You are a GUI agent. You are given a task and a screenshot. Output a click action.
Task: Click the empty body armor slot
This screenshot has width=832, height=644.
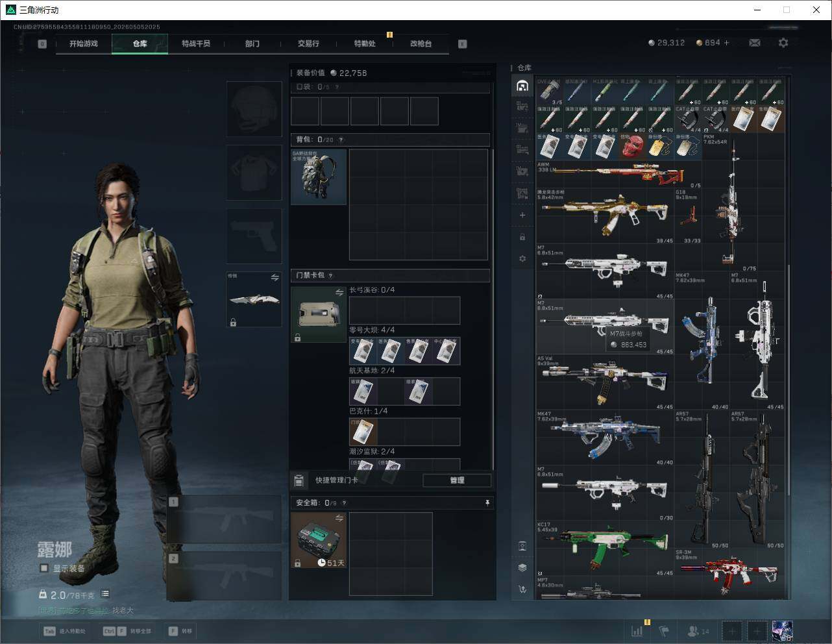point(254,172)
